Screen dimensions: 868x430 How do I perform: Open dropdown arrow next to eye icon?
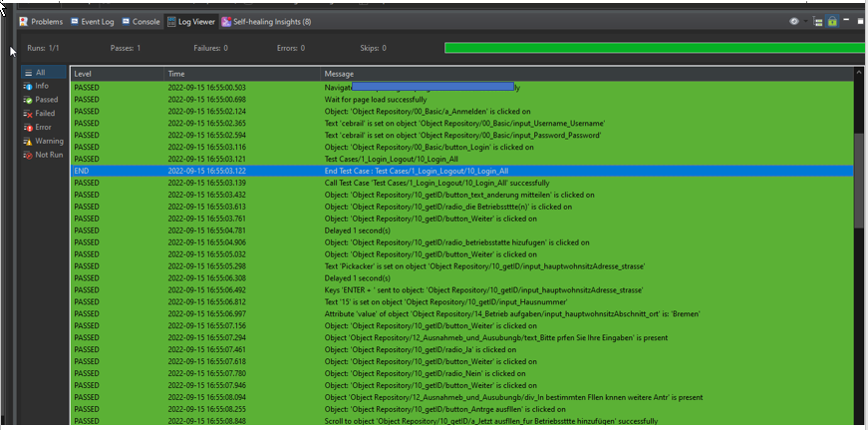point(805,22)
